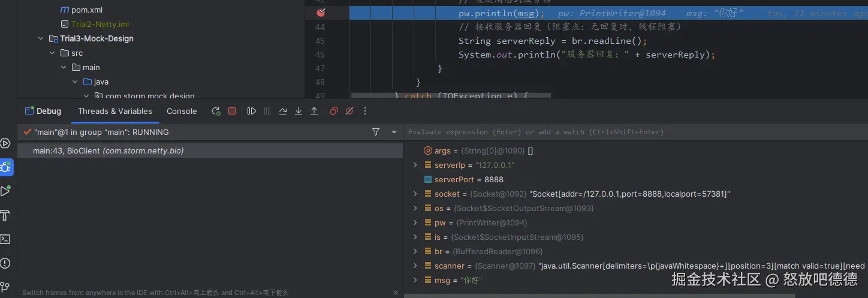This screenshot has height=298, width=868.
Task: Click the breakpoint marker on line 43
Action: 321,13
